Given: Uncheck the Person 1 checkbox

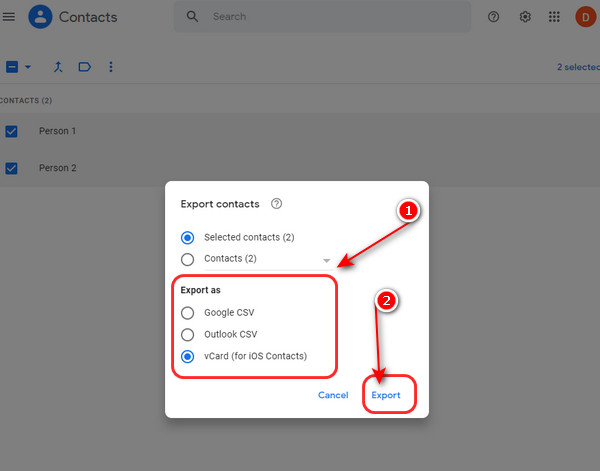Looking at the screenshot, I should [x=11, y=131].
